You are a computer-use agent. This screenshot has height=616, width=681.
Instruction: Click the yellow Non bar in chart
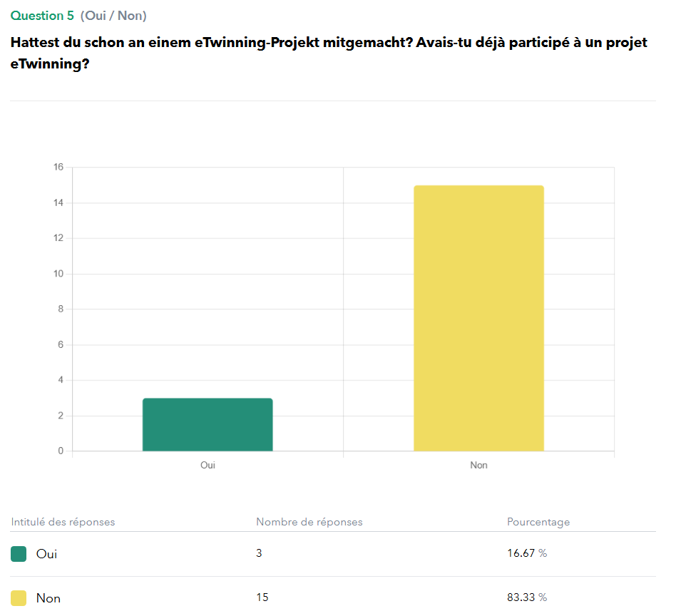coord(478,318)
